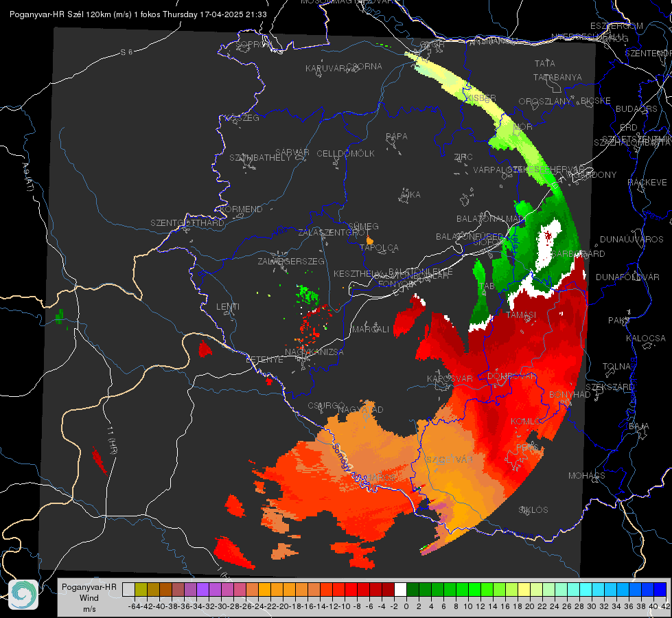This screenshot has width=672, height=618.
Task: Click the DOMBÓVÁR label
Action: click(512, 376)
